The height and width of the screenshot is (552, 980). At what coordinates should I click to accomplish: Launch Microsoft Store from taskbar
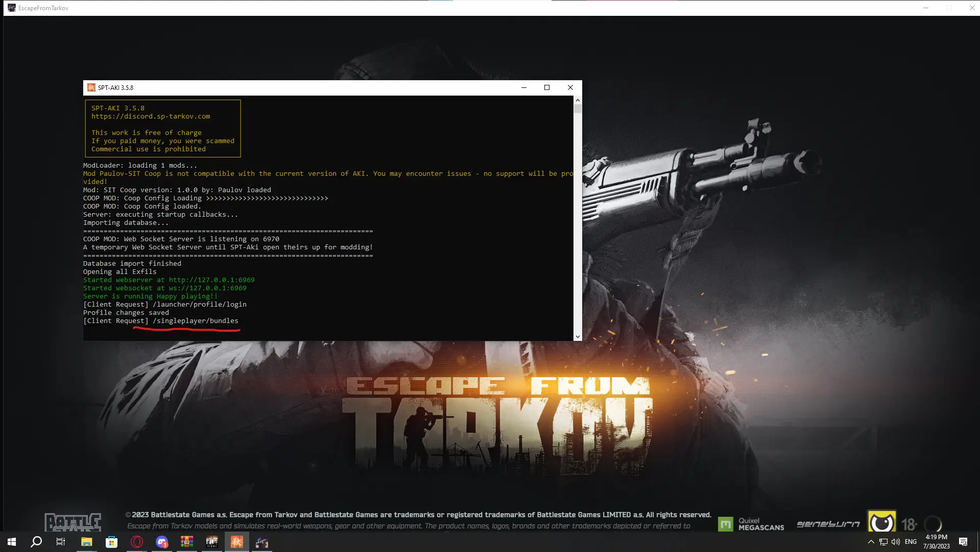(x=111, y=542)
